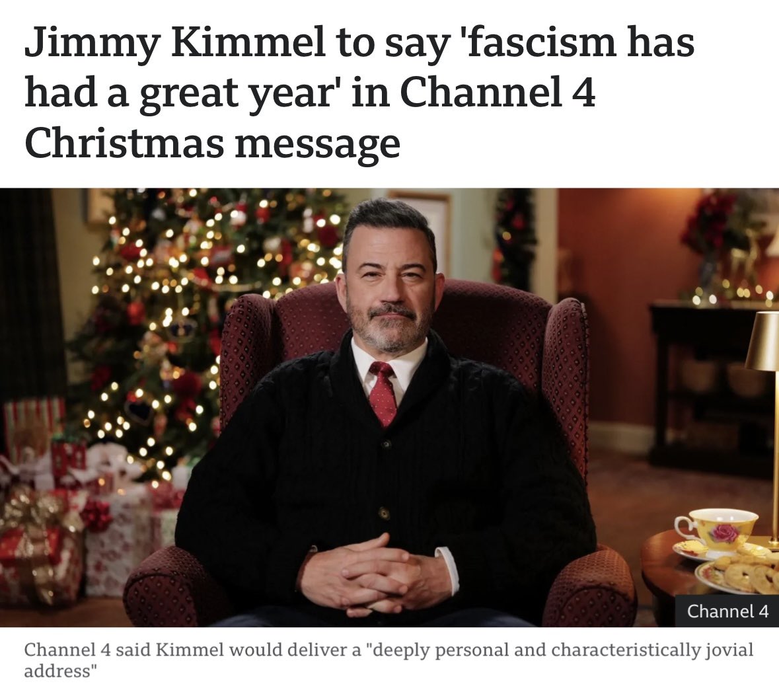Image resolution: width=779 pixels, height=700 pixels.
Task: Open the article's main Christmas photo
Action: 390,407
